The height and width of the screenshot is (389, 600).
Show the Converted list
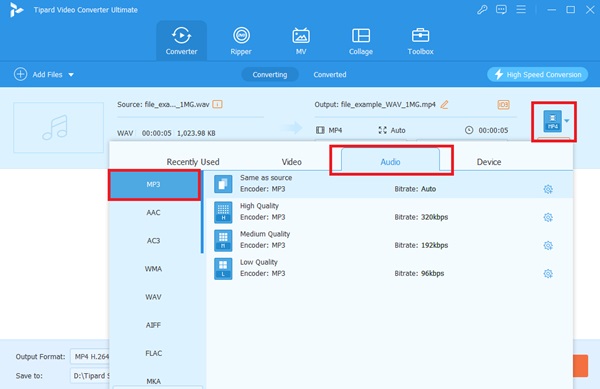pyautogui.click(x=330, y=75)
